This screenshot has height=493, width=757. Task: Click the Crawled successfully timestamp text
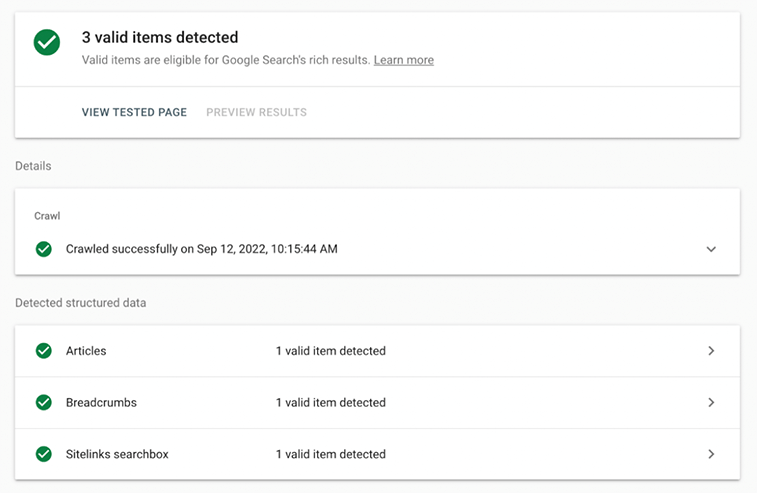pyautogui.click(x=201, y=249)
